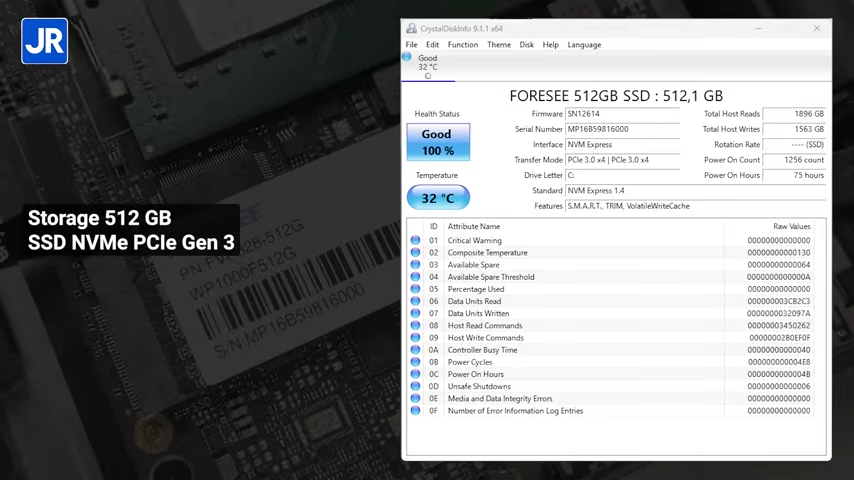Select the C: drive tab with Good status
This screenshot has height=480, width=854.
point(427,67)
